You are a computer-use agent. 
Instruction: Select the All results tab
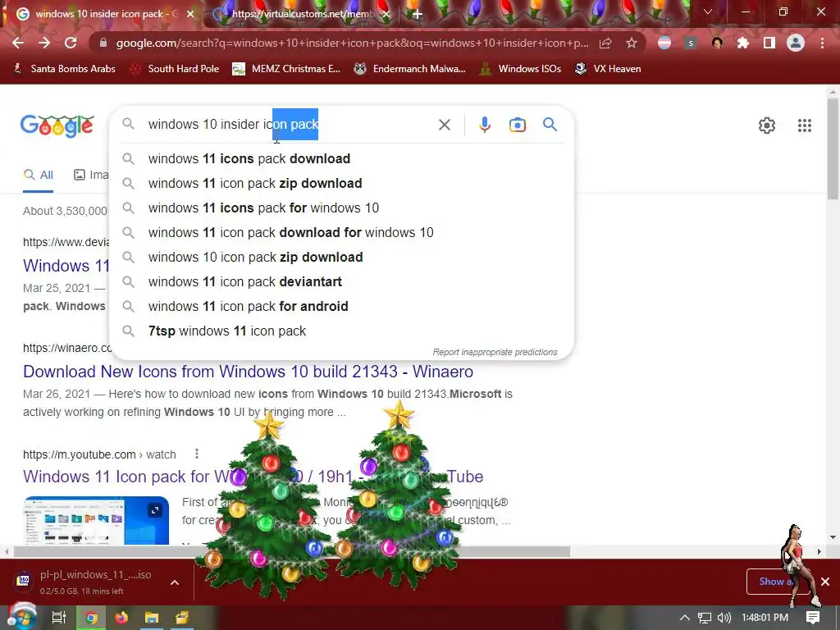pyautogui.click(x=38, y=175)
